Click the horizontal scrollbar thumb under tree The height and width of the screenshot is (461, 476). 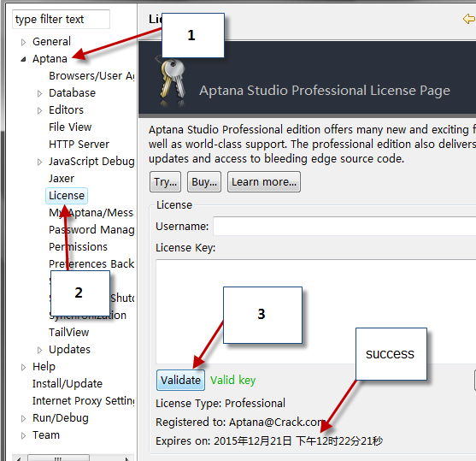[x=58, y=458]
